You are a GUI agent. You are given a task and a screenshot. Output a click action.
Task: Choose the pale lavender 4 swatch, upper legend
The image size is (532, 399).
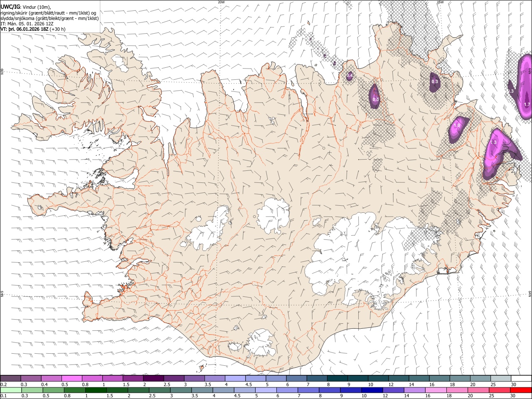click(x=235, y=378)
